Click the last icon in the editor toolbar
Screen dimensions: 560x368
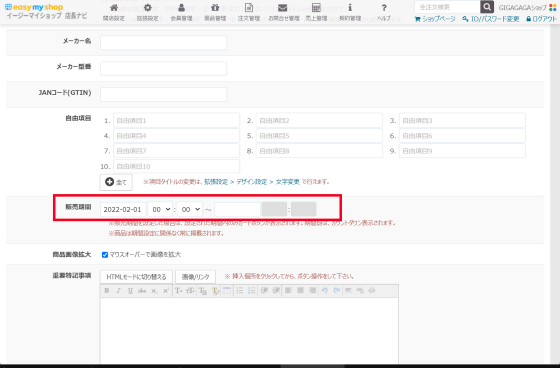(372, 291)
